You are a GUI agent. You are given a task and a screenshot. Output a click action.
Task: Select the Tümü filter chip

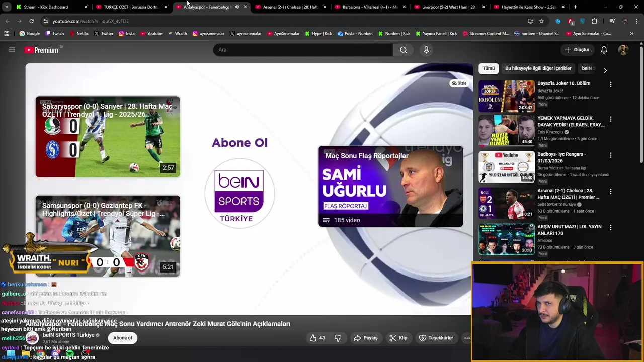(489, 68)
